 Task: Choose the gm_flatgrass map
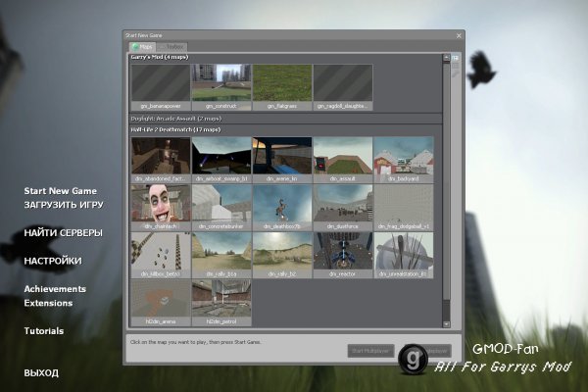click(282, 87)
